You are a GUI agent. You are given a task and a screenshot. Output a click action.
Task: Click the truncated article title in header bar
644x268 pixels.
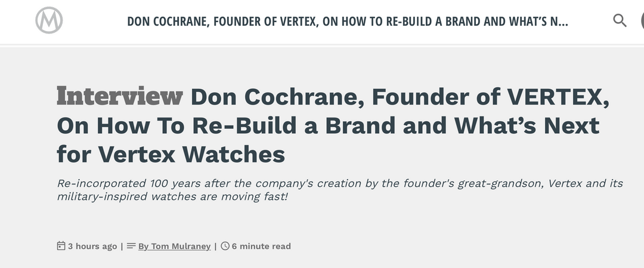tap(347, 22)
